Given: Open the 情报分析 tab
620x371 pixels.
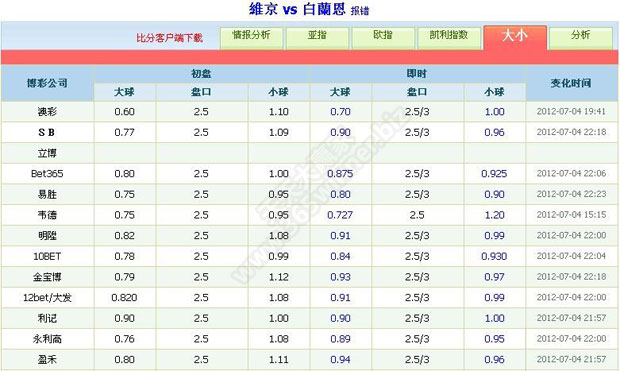Looking at the screenshot, I should pos(251,38).
